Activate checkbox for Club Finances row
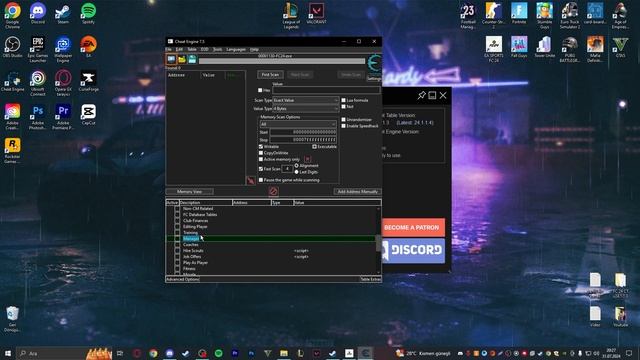Screen dimensions: 640x360 177,221
